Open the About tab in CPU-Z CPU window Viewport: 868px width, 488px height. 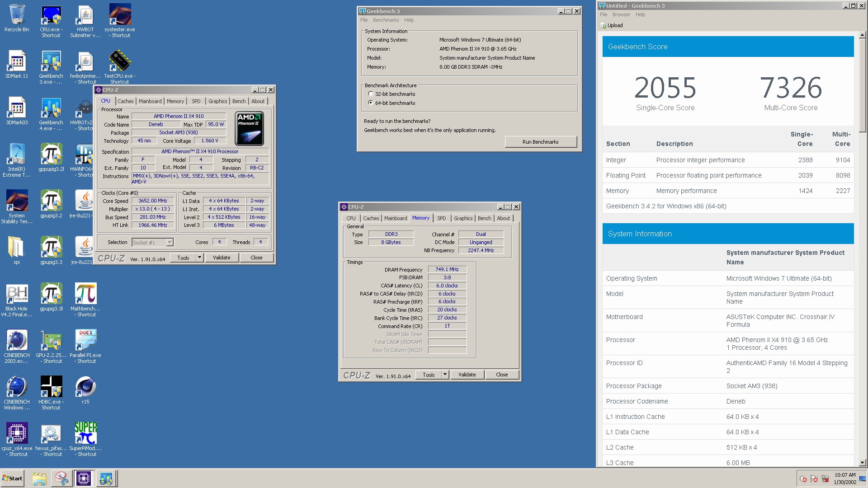click(x=258, y=101)
